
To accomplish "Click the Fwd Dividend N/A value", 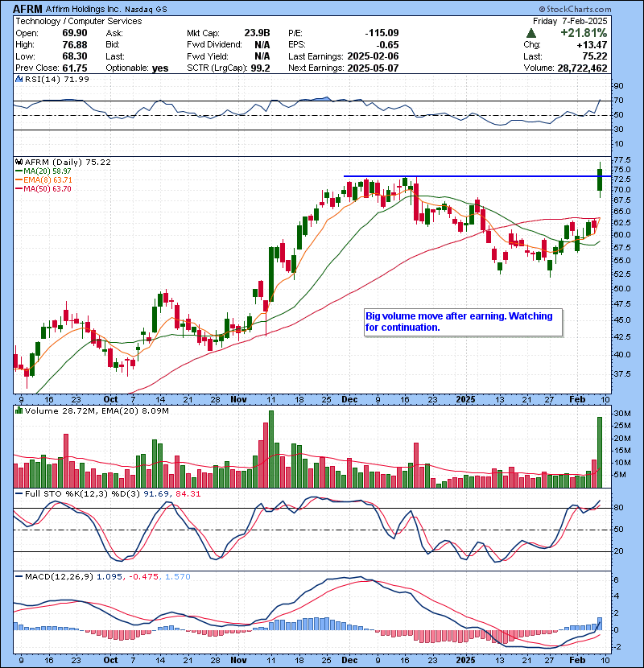I will (262, 45).
